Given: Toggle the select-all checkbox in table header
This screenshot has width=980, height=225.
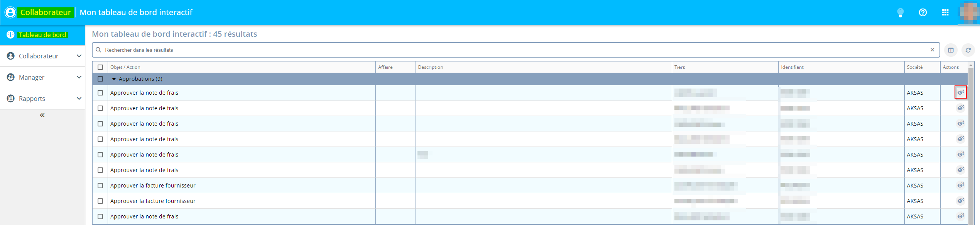Looking at the screenshot, I should (100, 67).
